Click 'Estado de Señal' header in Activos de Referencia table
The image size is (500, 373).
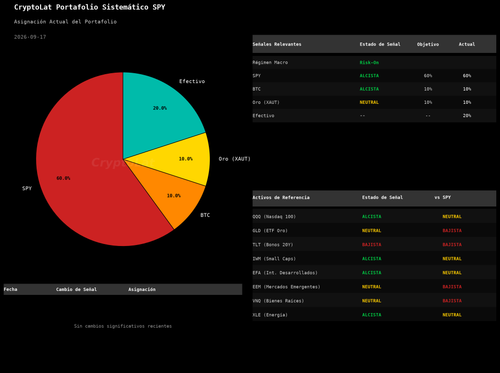[382, 197]
